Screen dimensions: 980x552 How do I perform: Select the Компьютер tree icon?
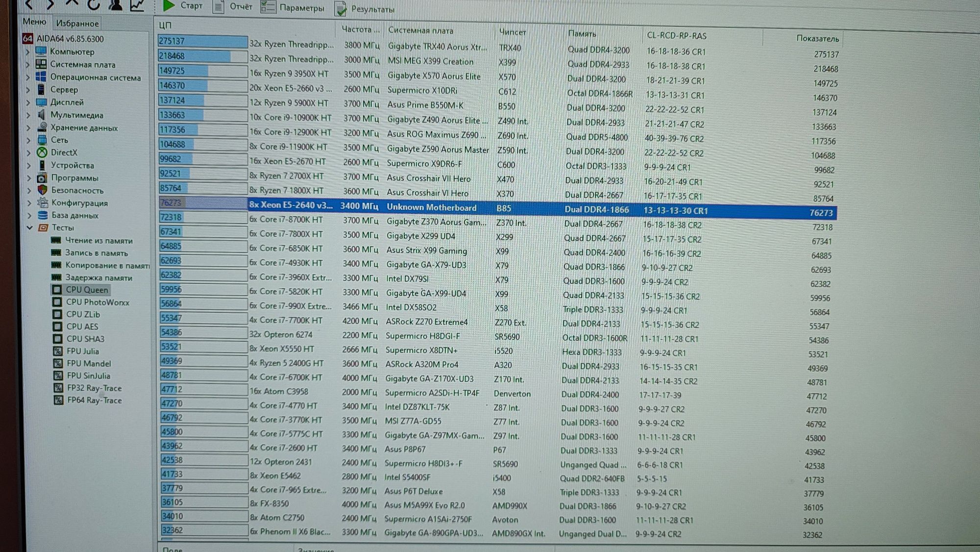pyautogui.click(x=42, y=51)
